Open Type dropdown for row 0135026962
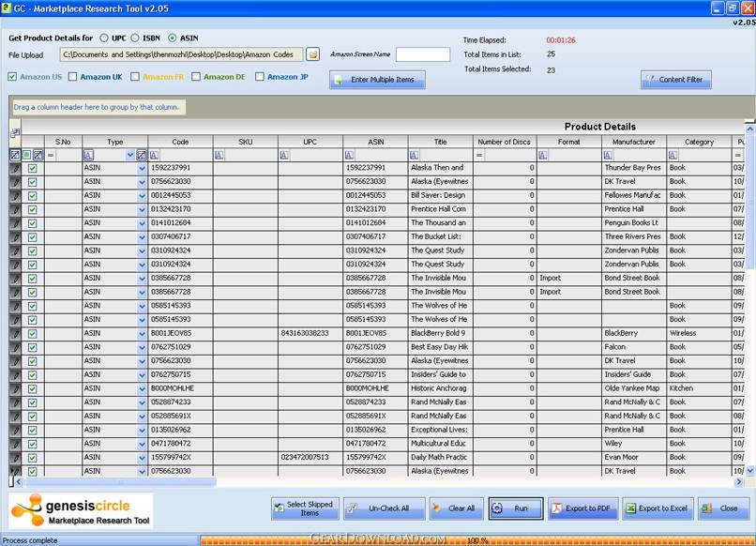The image size is (756, 546). pos(142,431)
